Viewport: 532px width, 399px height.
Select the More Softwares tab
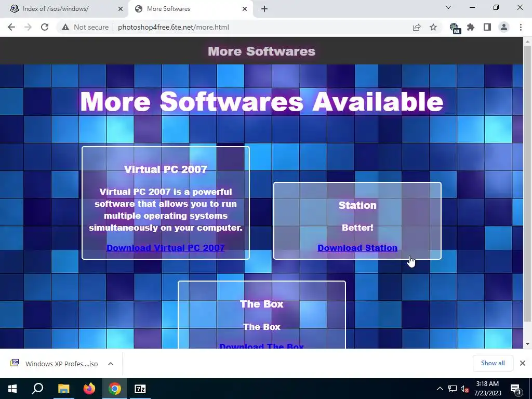[190, 9]
